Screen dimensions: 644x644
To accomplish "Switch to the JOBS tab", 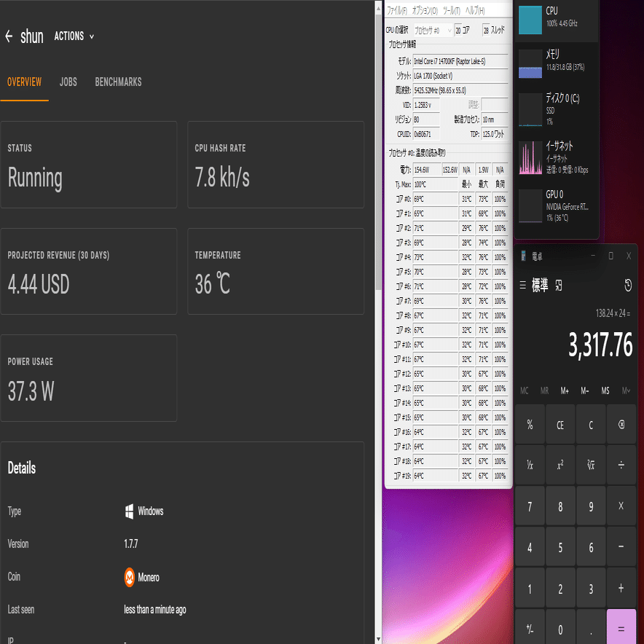I will 68,82.
